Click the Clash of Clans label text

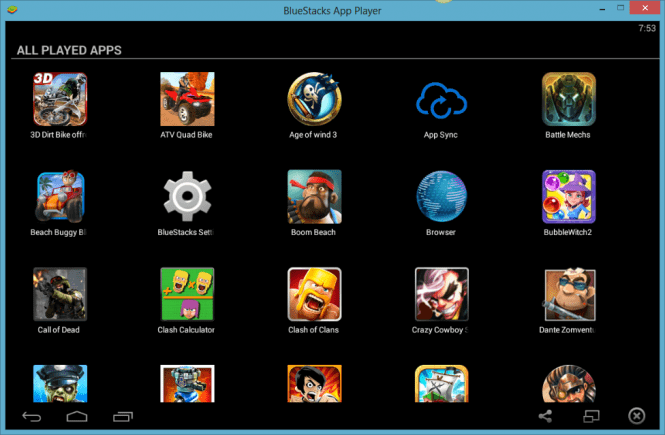click(313, 330)
